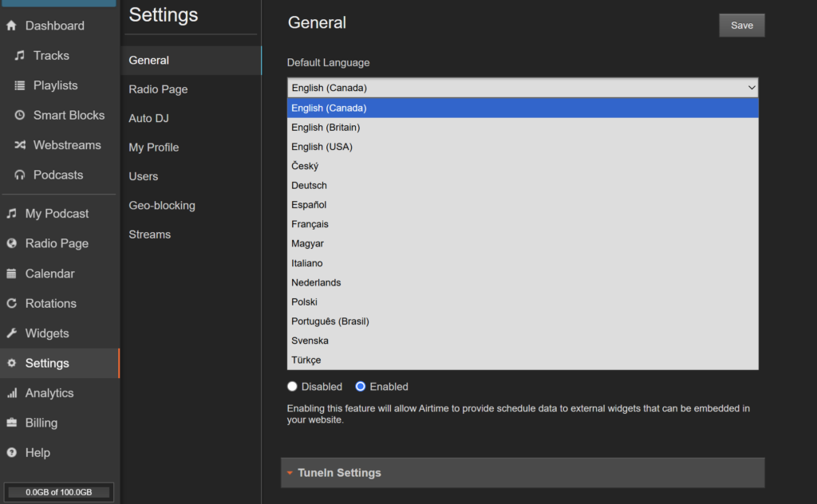The image size is (817, 504).
Task: Click the Smart Blocks clock icon
Action: click(x=20, y=115)
